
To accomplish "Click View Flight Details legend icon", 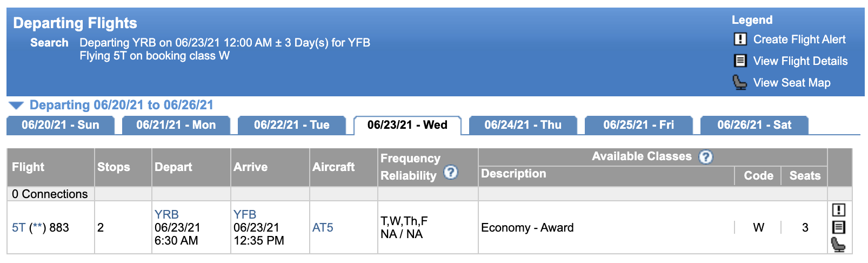I will 740,61.
